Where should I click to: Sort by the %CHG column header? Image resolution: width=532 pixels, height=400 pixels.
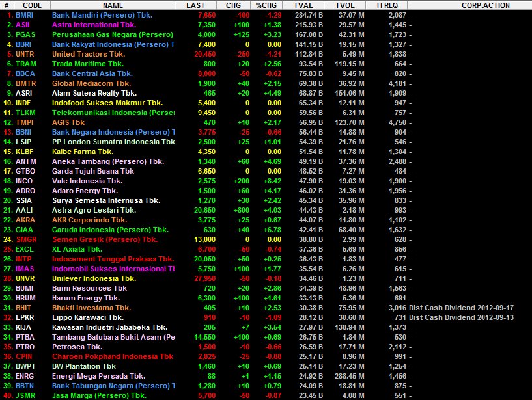(x=266, y=5)
